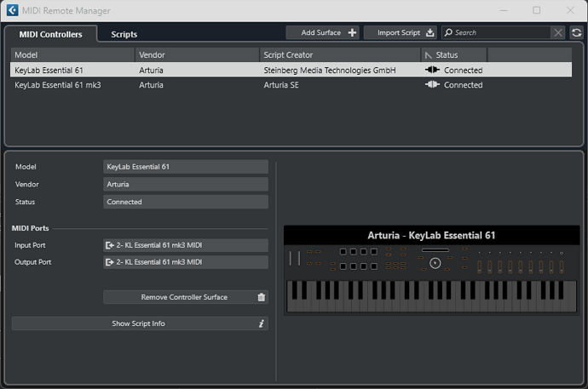Click the Remove Controller Surface button

coord(186,297)
